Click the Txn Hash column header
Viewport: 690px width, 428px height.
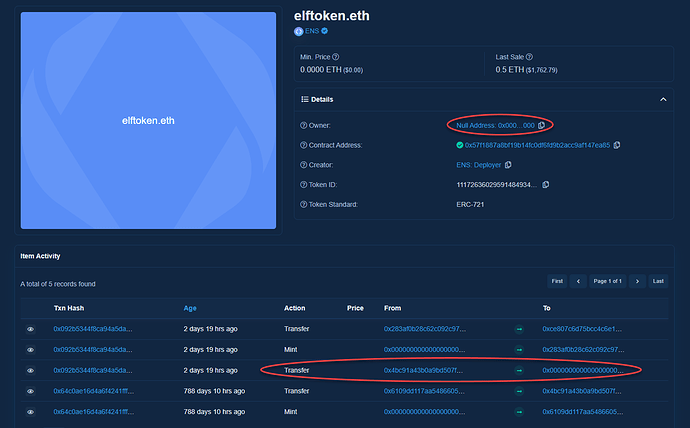point(69,308)
